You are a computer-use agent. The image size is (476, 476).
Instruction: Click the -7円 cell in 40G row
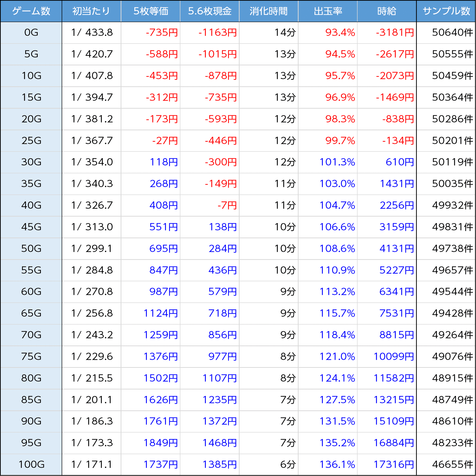click(227, 205)
